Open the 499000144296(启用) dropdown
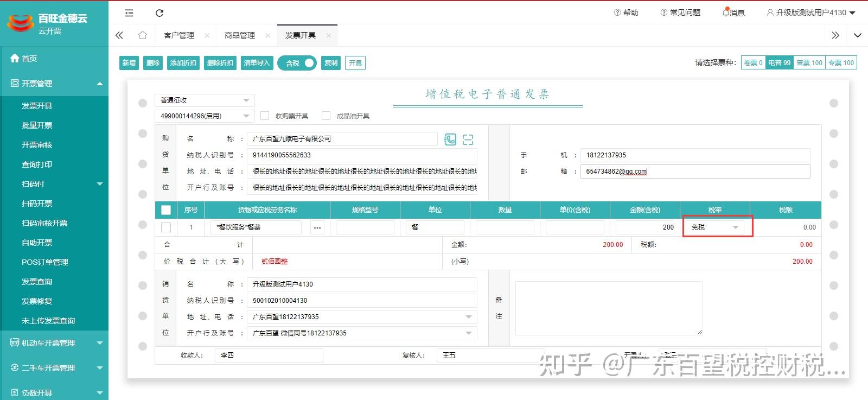 point(205,116)
